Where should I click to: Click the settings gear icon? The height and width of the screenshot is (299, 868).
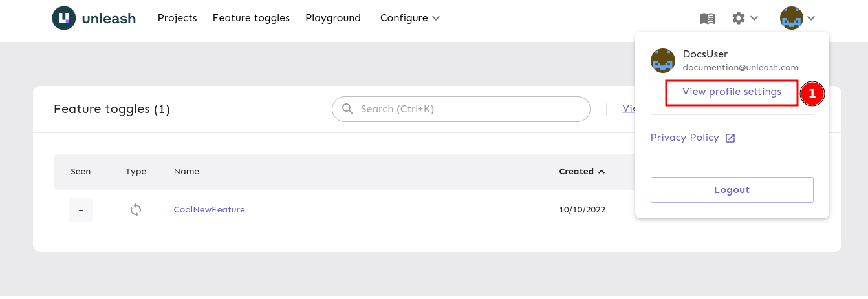pyautogui.click(x=739, y=18)
